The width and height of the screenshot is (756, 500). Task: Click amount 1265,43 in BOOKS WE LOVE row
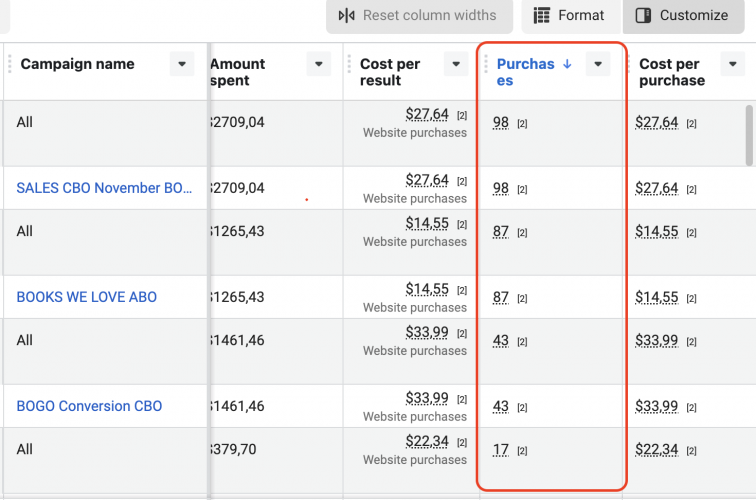237,297
